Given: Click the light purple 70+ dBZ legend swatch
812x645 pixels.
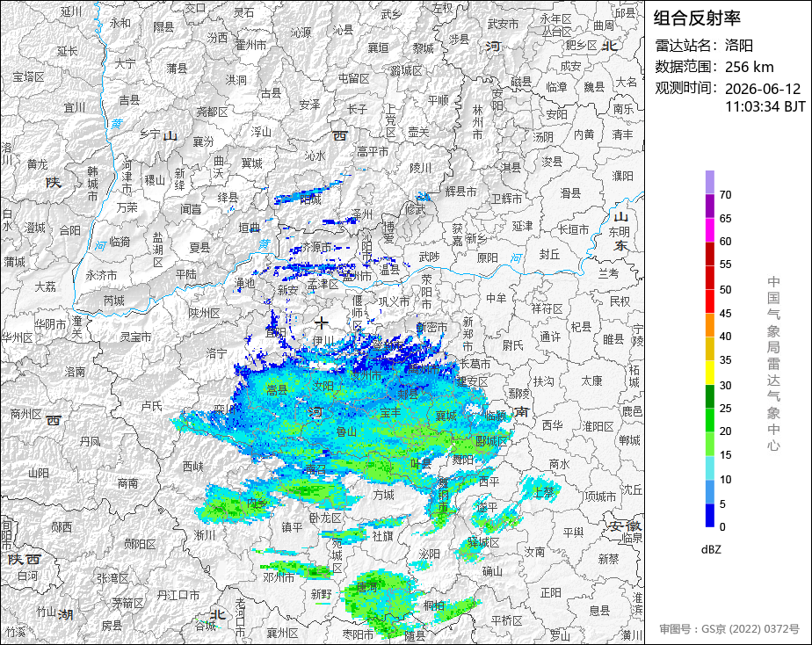Looking at the screenshot, I should (x=710, y=182).
